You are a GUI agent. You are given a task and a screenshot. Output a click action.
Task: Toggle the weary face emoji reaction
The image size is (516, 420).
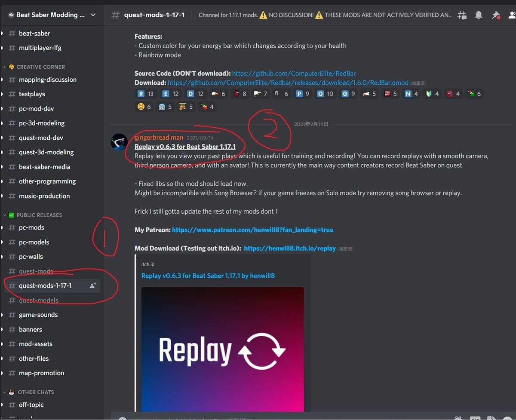[144, 107]
